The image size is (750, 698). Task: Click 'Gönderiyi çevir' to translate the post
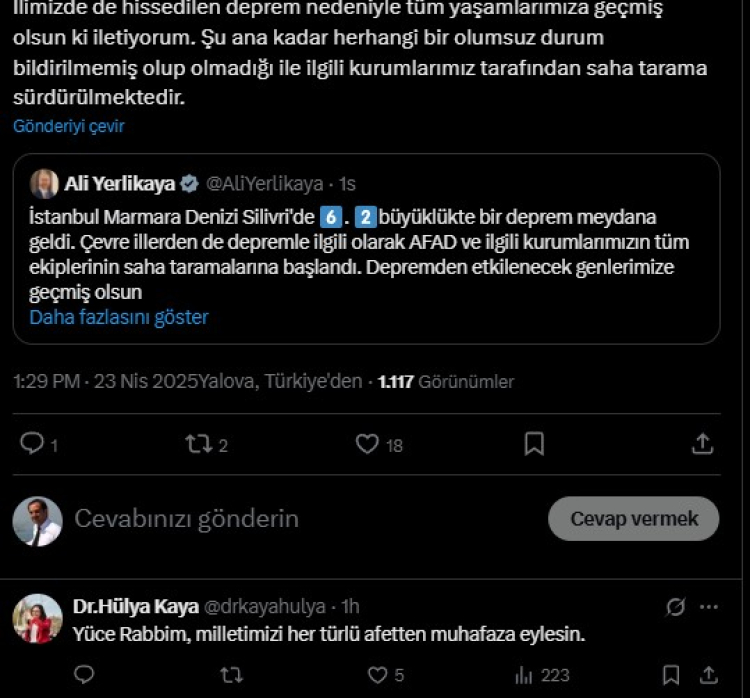click(69, 127)
